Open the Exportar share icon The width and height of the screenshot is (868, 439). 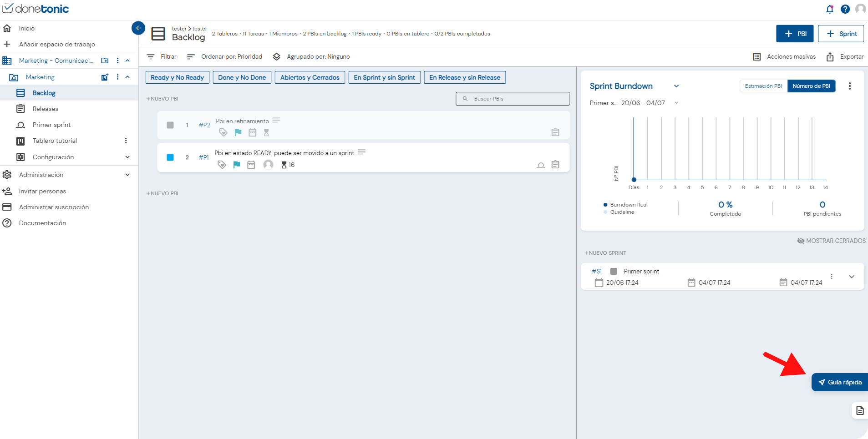tap(830, 57)
